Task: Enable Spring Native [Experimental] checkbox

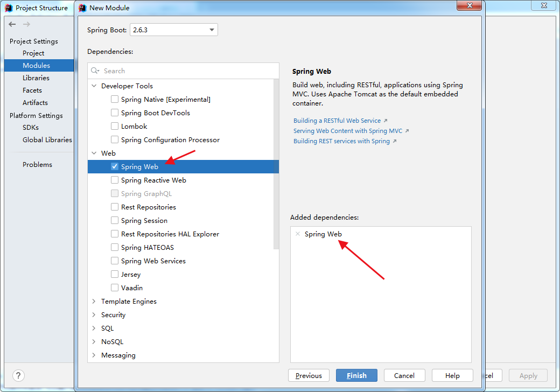Action: [115, 99]
